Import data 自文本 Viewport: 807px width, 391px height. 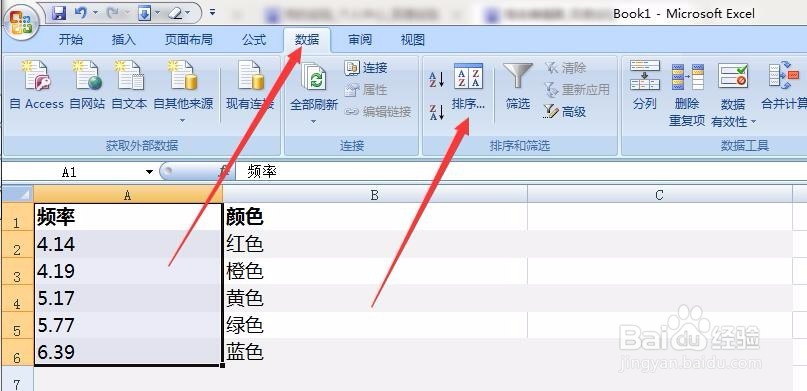129,86
